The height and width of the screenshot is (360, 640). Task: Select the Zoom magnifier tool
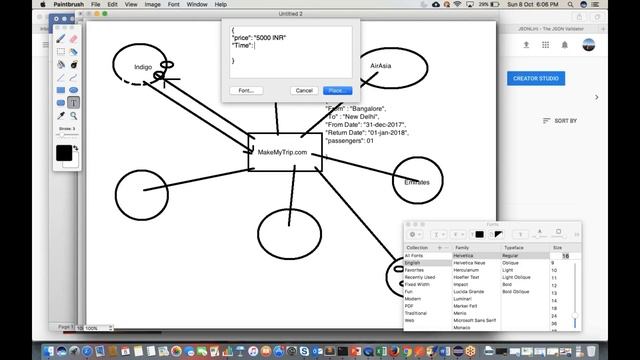pyautogui.click(x=73, y=116)
